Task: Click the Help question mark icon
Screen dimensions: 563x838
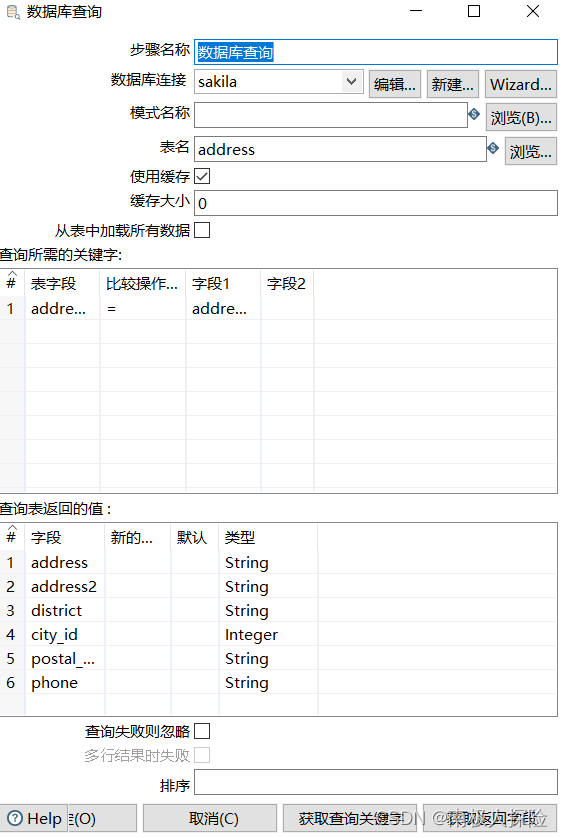Action: click(x=16, y=818)
